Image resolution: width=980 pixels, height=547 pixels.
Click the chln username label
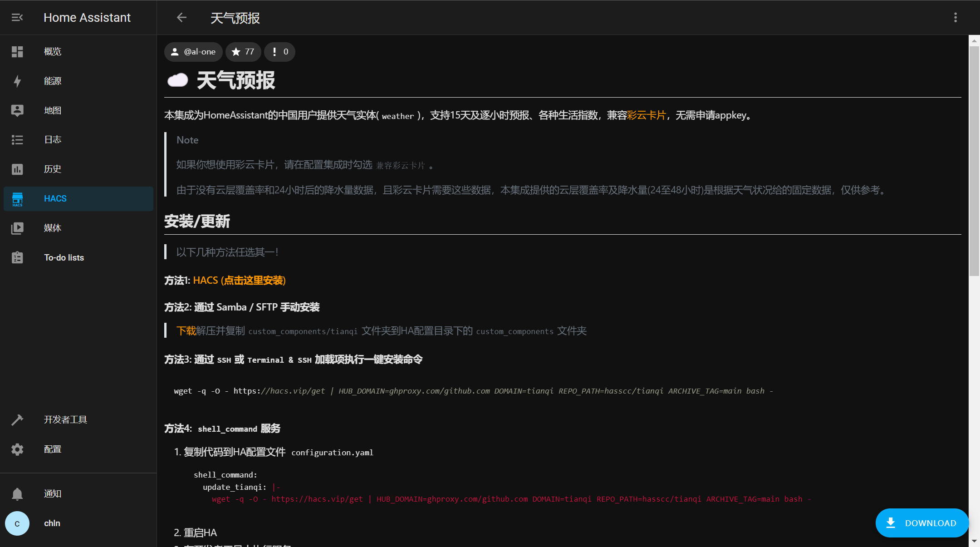(x=52, y=523)
